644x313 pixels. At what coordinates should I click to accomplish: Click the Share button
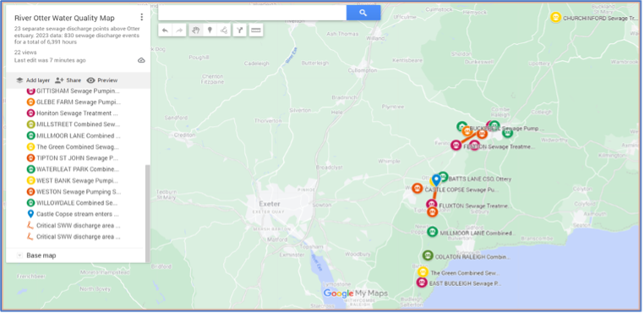pos(68,80)
